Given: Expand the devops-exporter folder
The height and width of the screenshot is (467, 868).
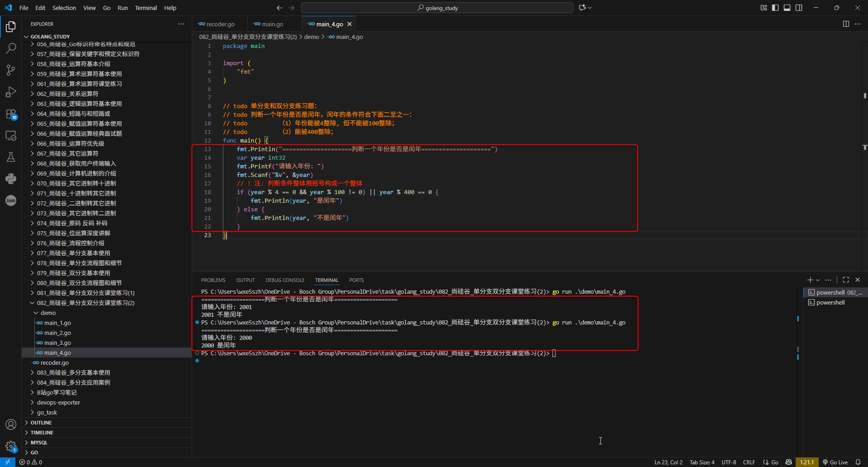Looking at the screenshot, I should (x=107, y=402).
